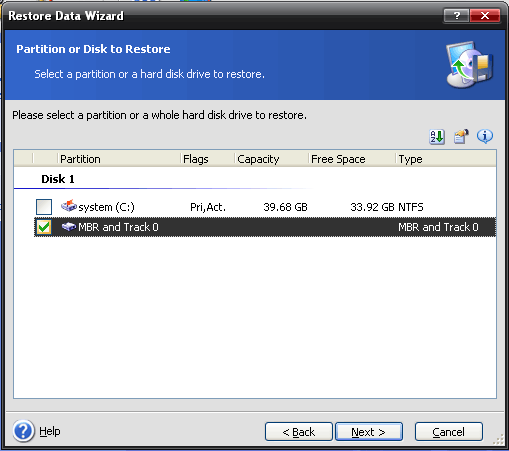Check the system (C:) partition checkbox
509x451 pixels.
point(44,207)
